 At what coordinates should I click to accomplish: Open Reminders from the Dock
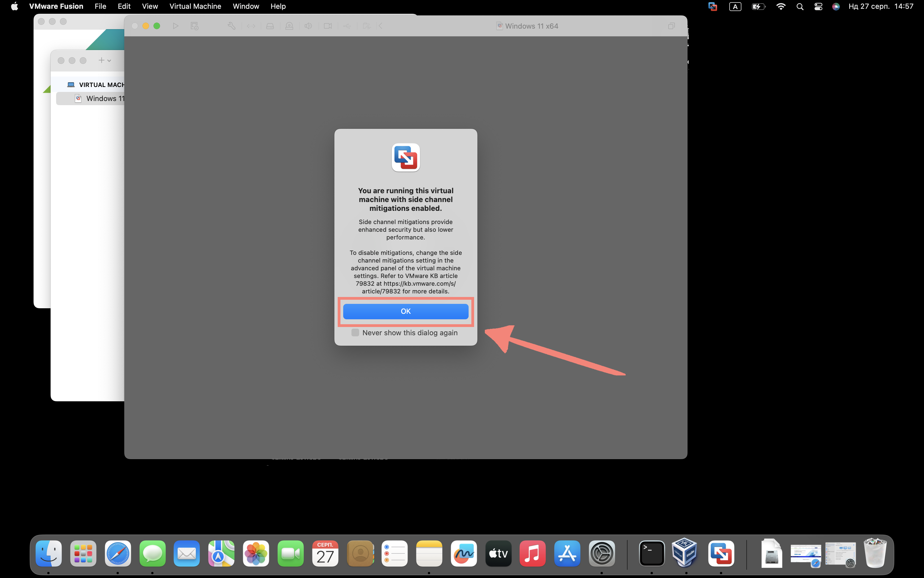(x=394, y=553)
